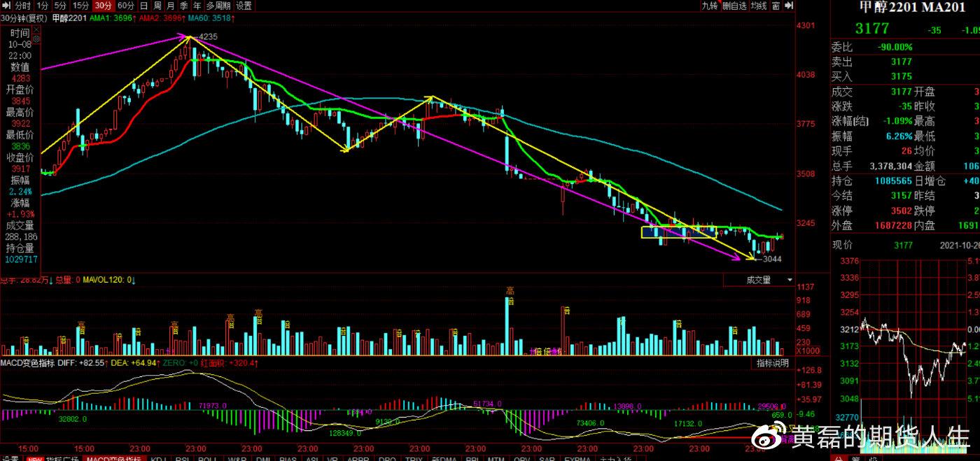Click the collapse arrow icon at top-left
Viewport: 980px width, 461px height.
[x=7, y=6]
